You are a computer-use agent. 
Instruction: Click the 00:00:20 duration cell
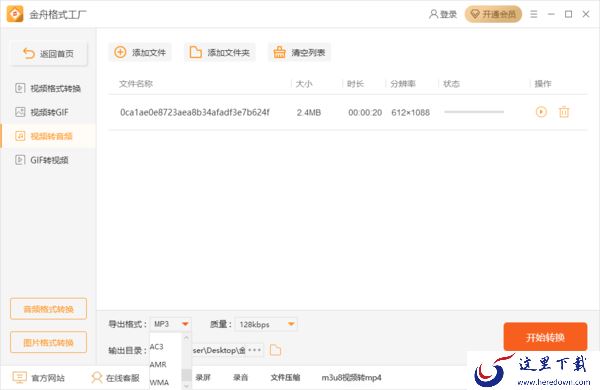click(x=365, y=113)
